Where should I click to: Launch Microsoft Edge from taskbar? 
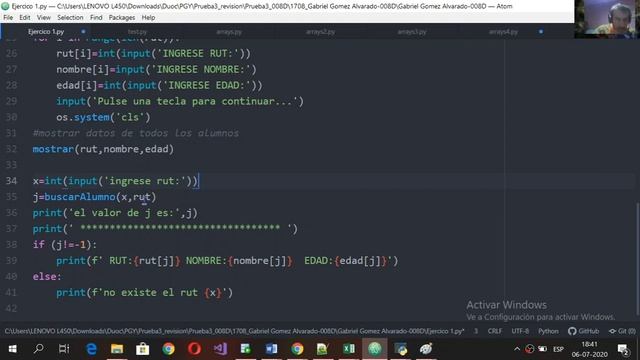(x=91, y=349)
